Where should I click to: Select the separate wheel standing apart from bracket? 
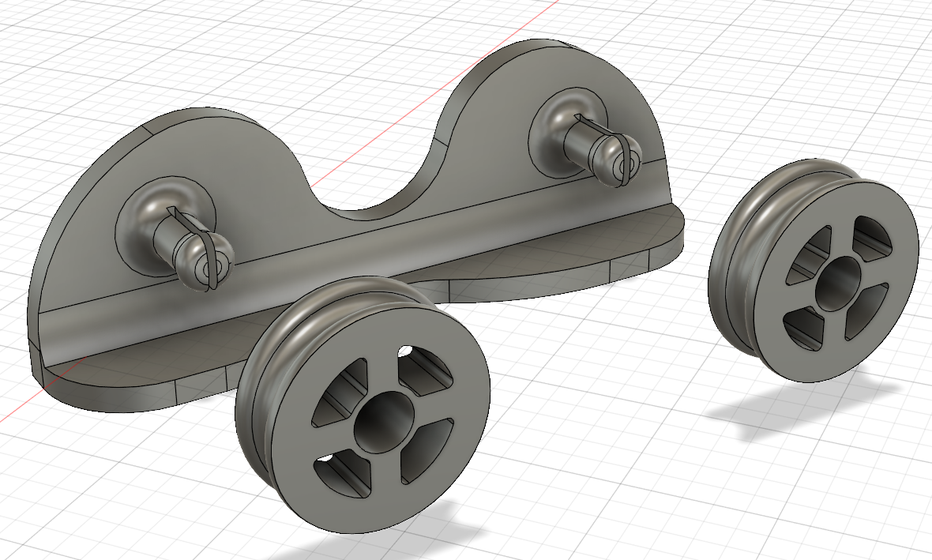pyautogui.click(x=814, y=270)
